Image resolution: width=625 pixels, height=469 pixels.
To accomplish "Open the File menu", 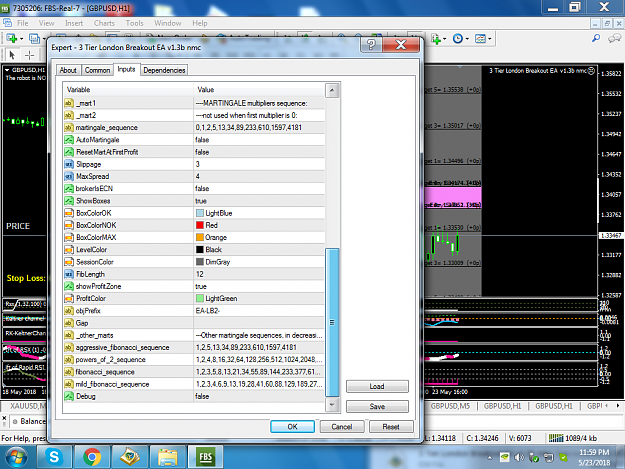I will click(x=22, y=23).
